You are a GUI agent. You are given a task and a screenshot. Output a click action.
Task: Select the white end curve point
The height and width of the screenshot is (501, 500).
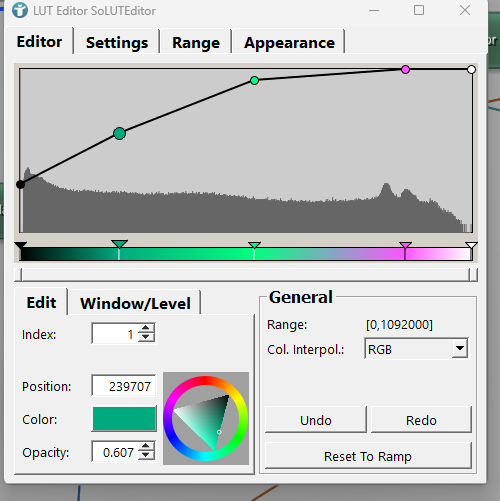pyautogui.click(x=471, y=70)
